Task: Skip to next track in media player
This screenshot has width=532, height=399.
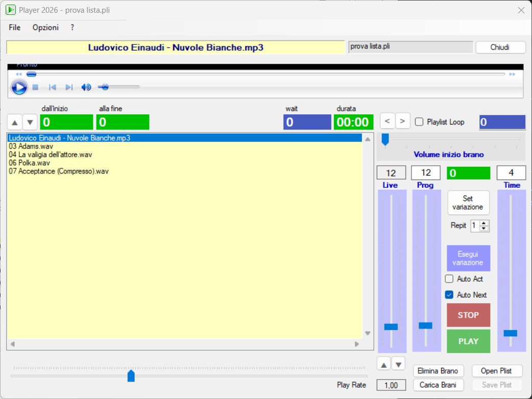Action: tap(69, 87)
